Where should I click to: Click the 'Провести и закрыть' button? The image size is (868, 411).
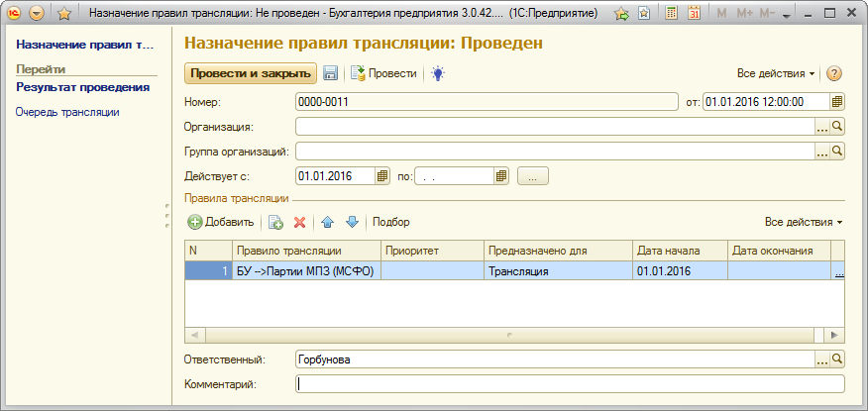250,73
